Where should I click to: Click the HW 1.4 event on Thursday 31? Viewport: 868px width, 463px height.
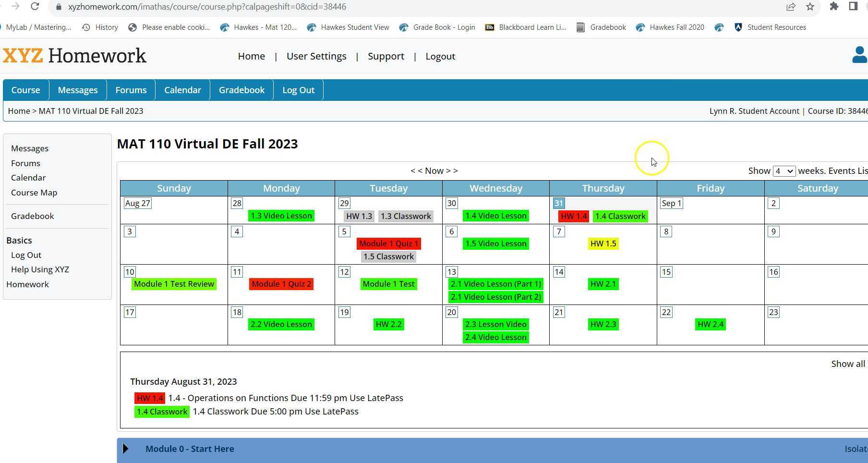[x=573, y=216]
